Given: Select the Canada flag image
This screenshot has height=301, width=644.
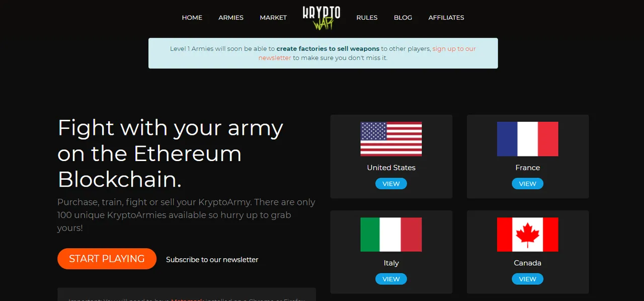Looking at the screenshot, I should point(527,235).
